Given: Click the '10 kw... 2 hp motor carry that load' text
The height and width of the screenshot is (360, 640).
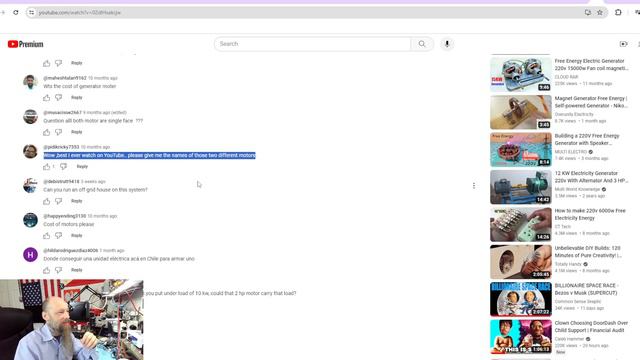Looking at the screenshot, I should (220, 293).
